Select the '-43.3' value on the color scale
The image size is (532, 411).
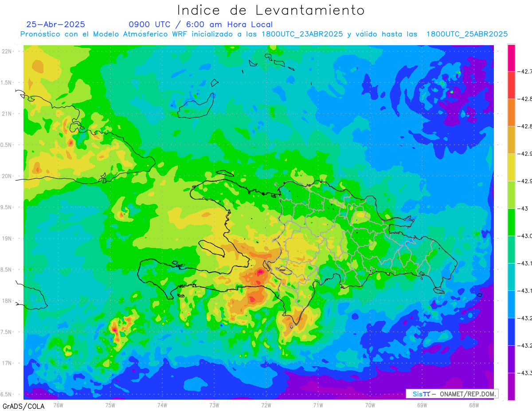[x=526, y=373]
